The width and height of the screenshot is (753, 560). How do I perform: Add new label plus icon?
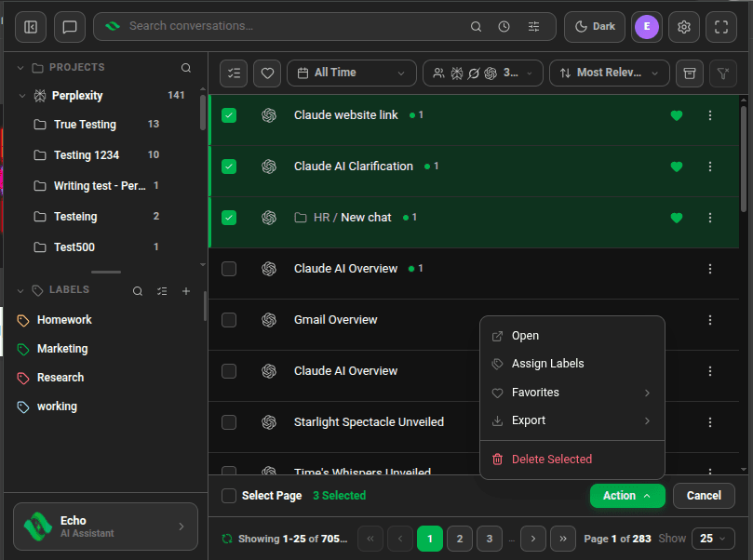pyautogui.click(x=186, y=291)
